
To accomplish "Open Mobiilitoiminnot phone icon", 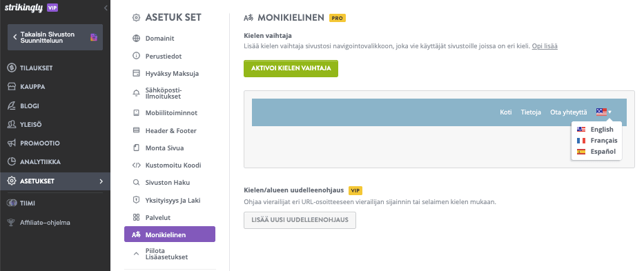I will pos(137,112).
